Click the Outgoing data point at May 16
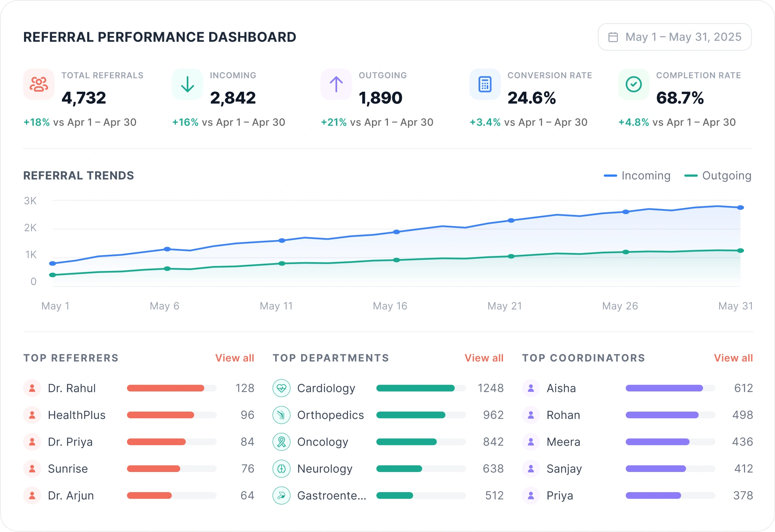 (x=396, y=260)
